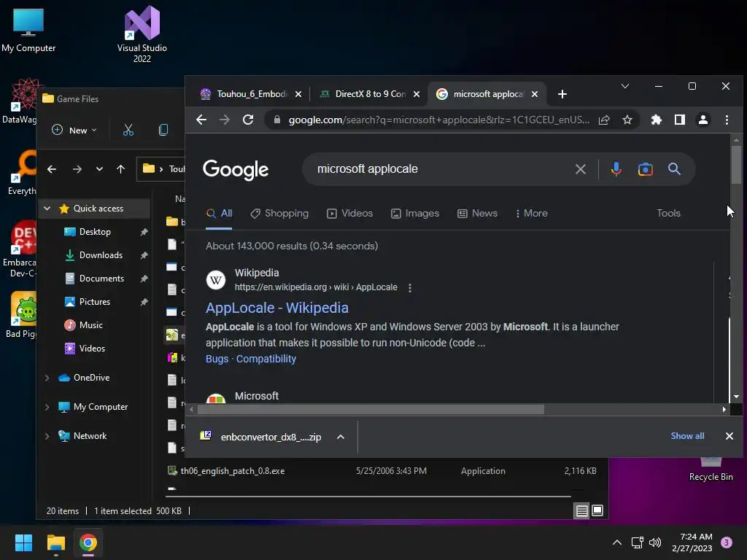Screen dimensions: 747x560
Task: Go back in File Explorer
Action: click(x=52, y=169)
